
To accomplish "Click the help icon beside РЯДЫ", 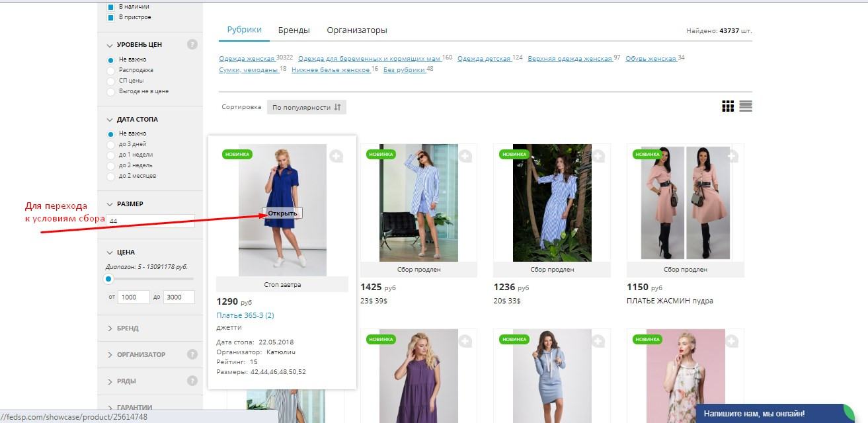I will click(x=192, y=381).
